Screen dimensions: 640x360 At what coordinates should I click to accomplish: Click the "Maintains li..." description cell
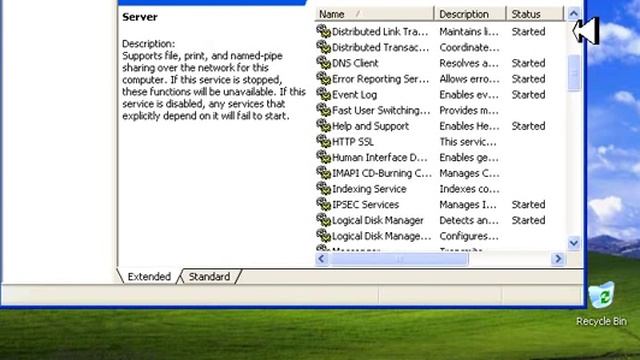(x=469, y=31)
